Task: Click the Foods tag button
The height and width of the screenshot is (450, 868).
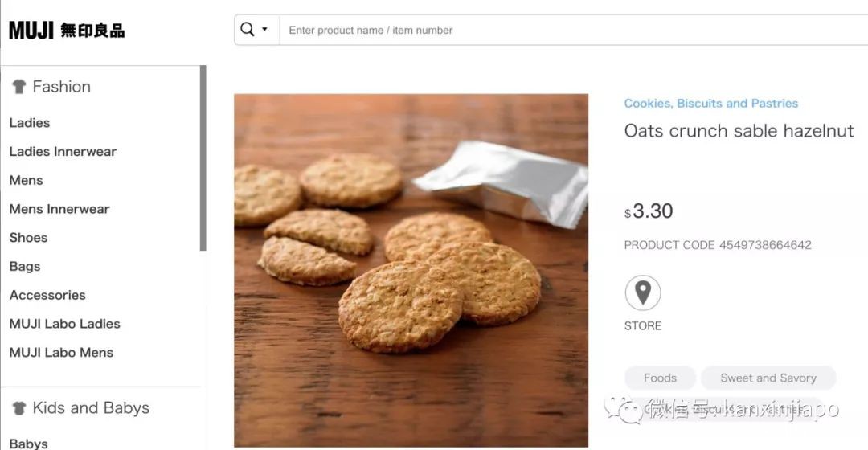Action: 660,378
